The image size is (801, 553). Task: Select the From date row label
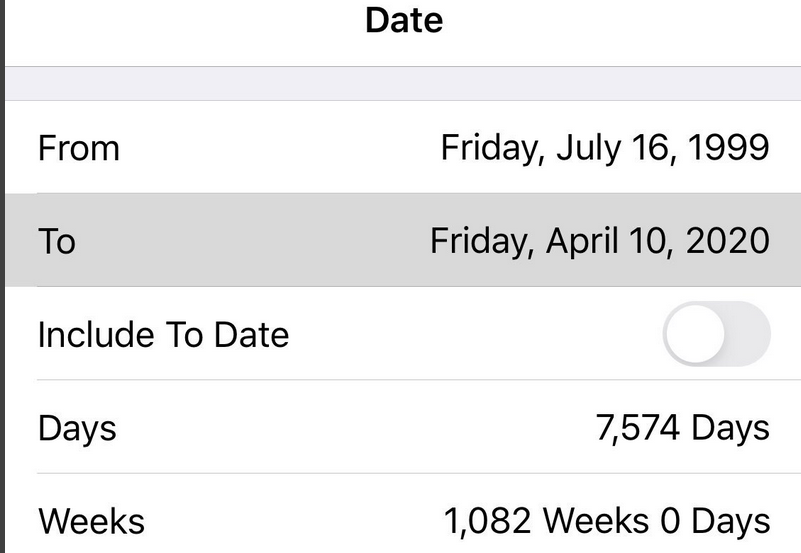78,148
